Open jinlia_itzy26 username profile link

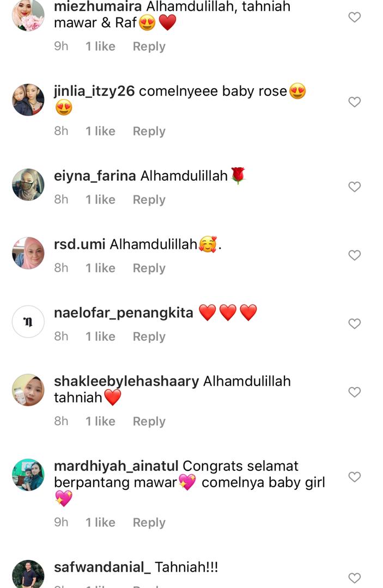[94, 91]
